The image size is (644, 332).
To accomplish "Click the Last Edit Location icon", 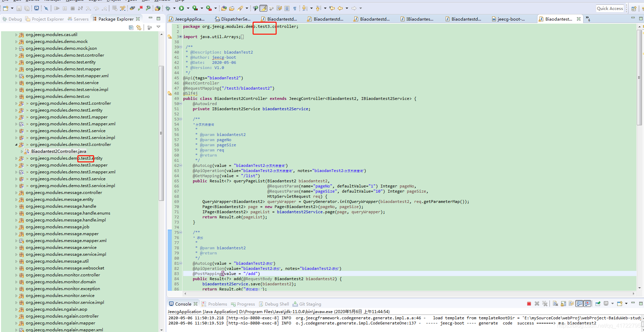I will (x=332, y=8).
